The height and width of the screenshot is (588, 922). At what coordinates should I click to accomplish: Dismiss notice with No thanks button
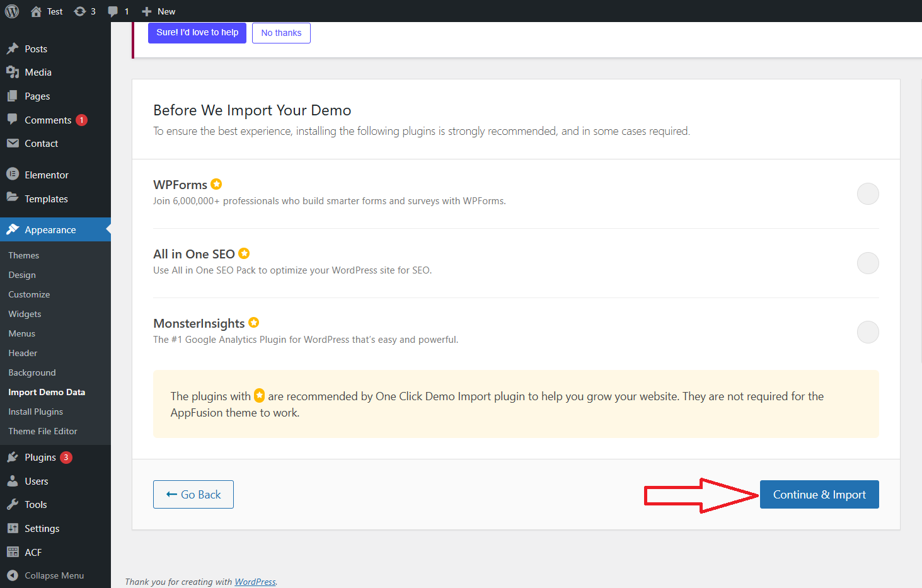point(281,33)
